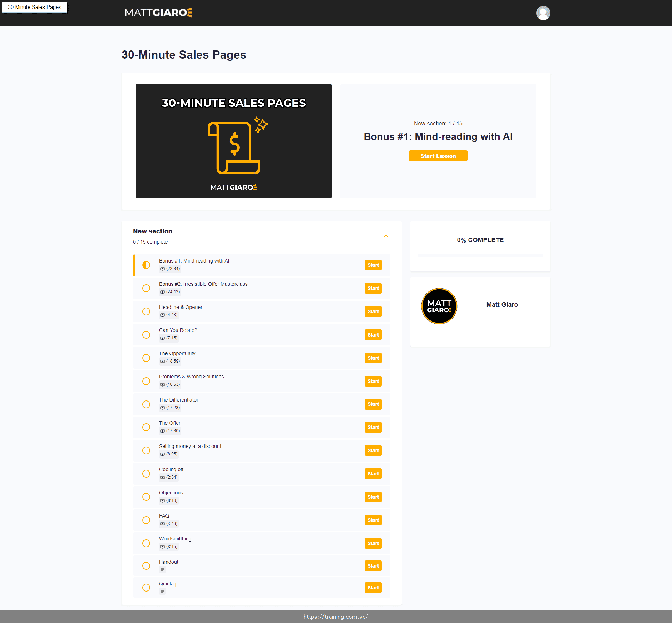This screenshot has height=623, width=672.
Task: Click the New section header title
Action: (152, 231)
